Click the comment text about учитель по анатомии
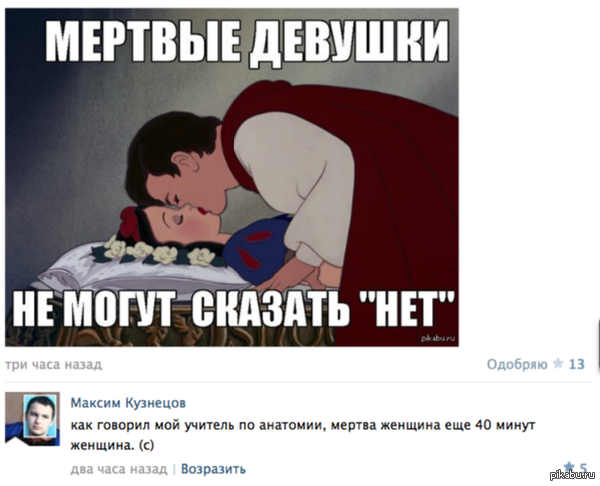 coord(303,435)
